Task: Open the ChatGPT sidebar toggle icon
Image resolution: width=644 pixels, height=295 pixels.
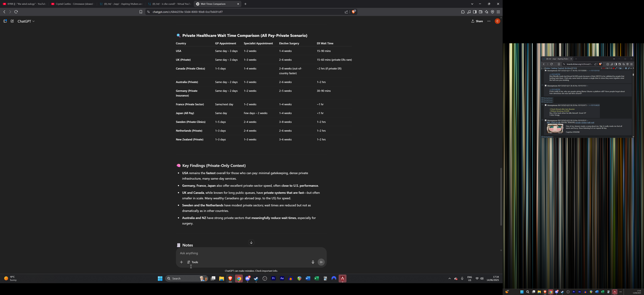Action: click(5, 21)
